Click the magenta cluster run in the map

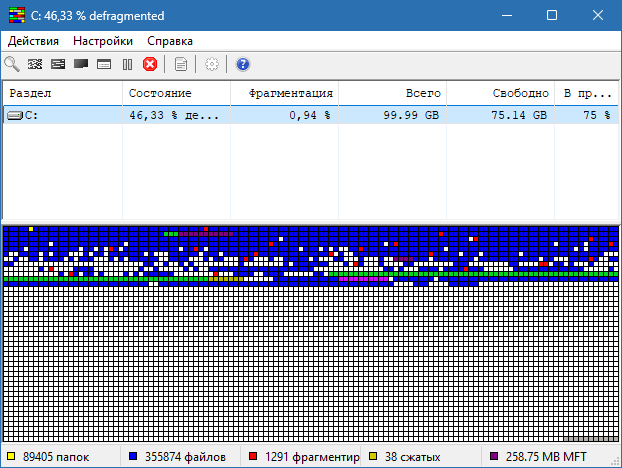[364, 279]
